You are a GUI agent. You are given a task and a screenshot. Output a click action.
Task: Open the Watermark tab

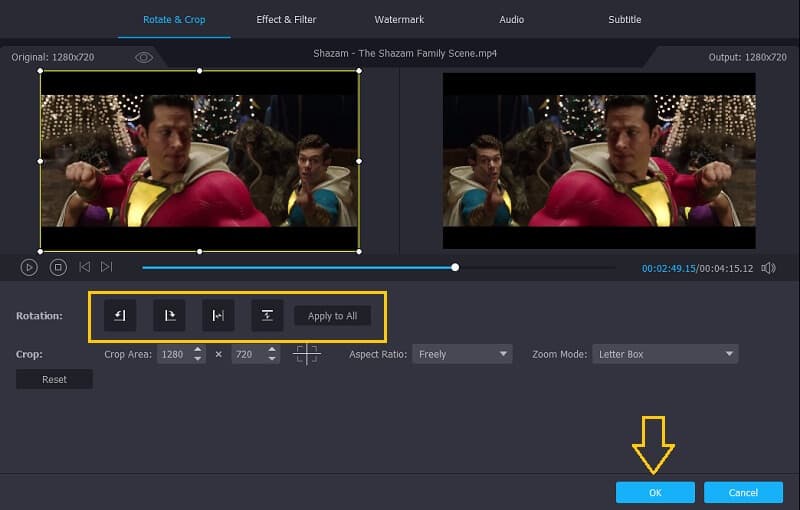(399, 19)
